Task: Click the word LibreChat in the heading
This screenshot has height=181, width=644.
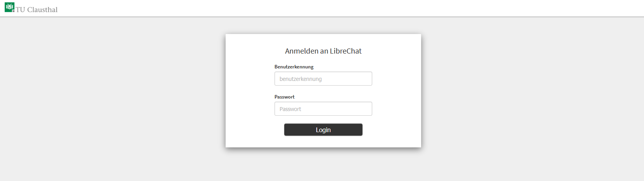Action: pos(345,51)
